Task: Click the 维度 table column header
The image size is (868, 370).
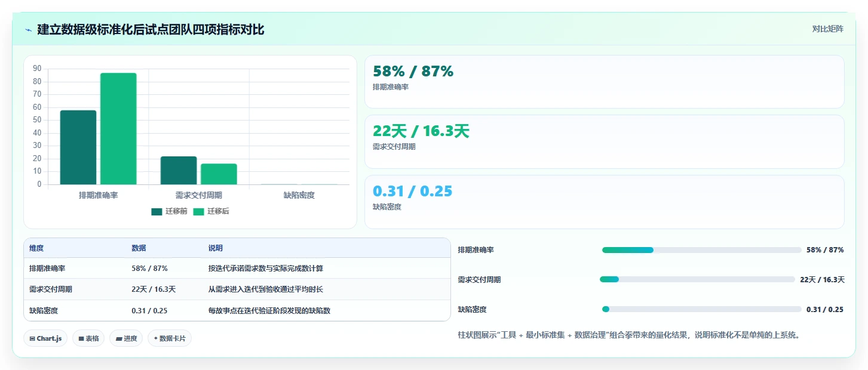Action: [x=36, y=248]
